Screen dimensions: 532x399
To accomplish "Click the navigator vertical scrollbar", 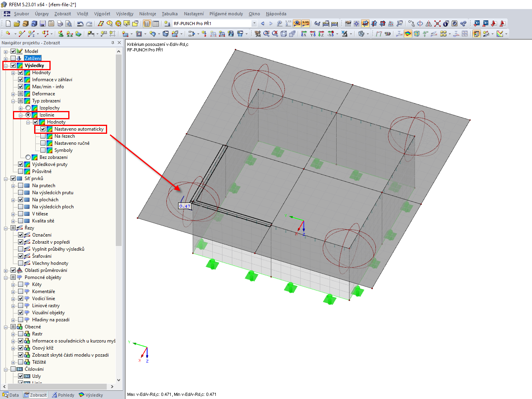I will click(x=119, y=150).
